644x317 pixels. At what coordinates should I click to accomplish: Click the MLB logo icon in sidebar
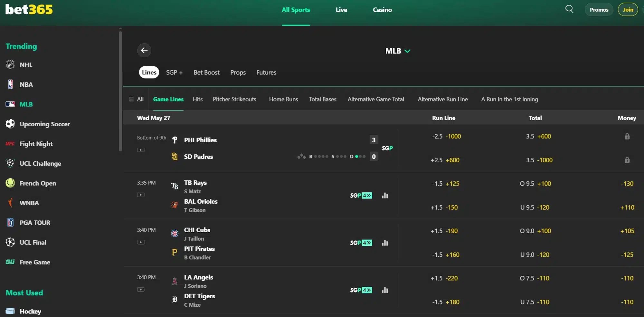pyautogui.click(x=10, y=104)
